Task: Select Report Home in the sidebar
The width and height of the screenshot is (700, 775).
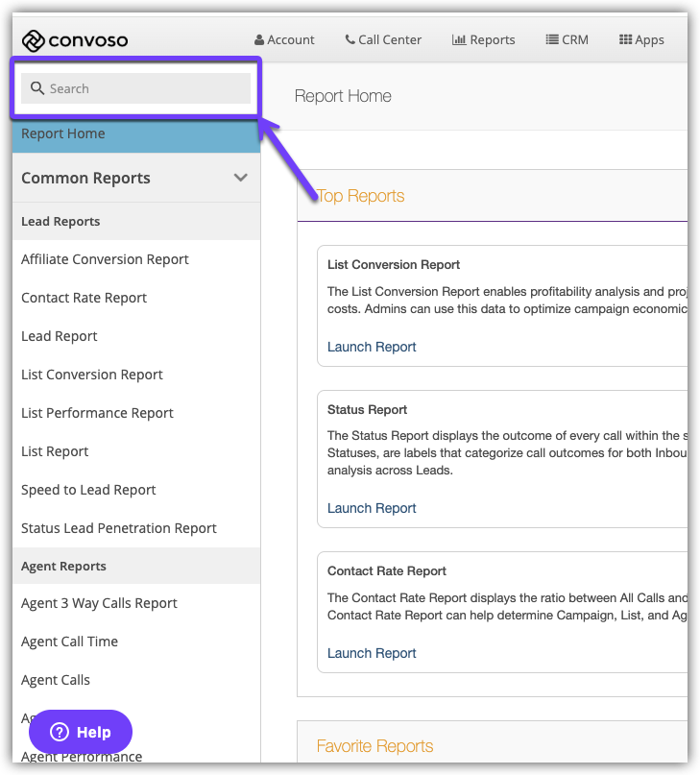Action: pos(63,133)
